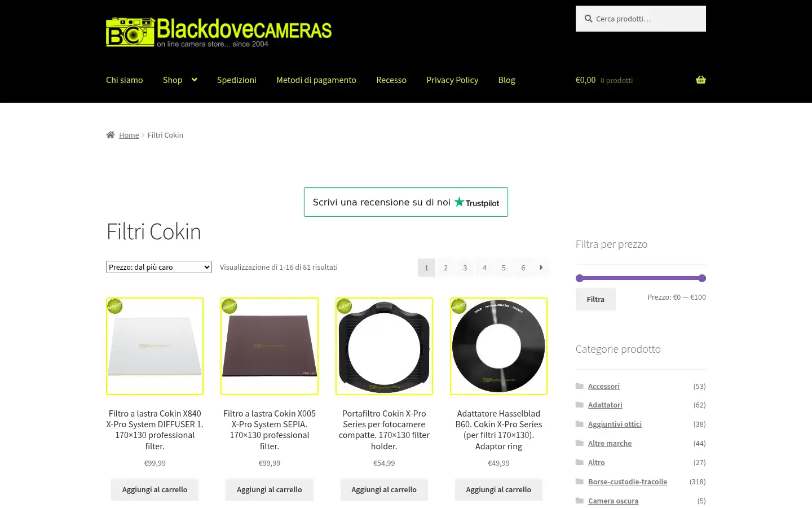The image size is (812, 508).
Task: Open the Altro category
Action: point(596,462)
